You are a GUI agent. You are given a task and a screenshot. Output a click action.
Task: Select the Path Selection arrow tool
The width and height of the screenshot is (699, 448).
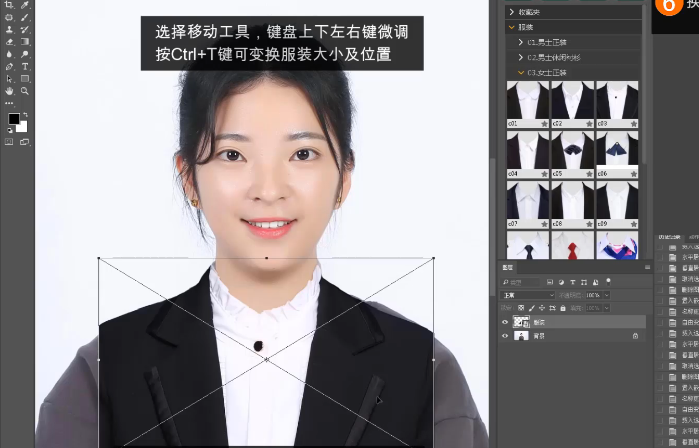pos(9,78)
